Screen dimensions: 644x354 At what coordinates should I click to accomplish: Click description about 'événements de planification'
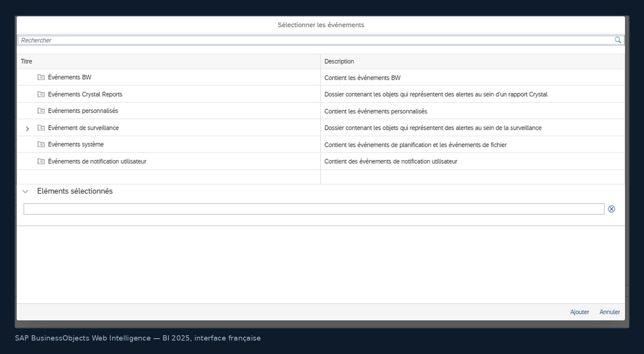click(415, 145)
